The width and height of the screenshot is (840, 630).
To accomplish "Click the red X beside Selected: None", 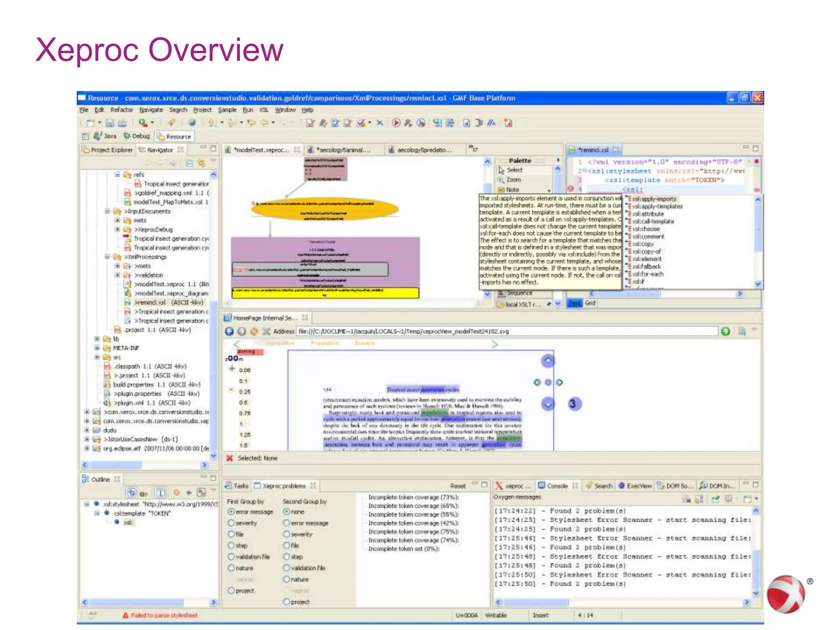I will click(x=230, y=458).
